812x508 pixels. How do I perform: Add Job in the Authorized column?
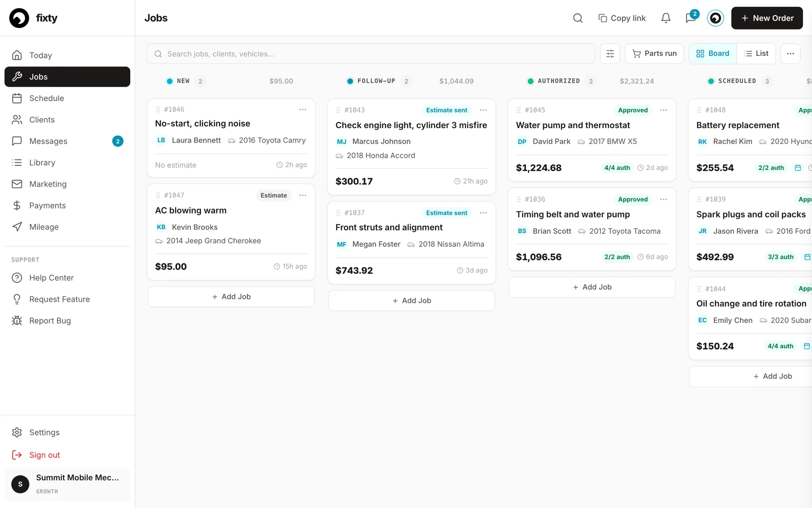[x=592, y=287]
